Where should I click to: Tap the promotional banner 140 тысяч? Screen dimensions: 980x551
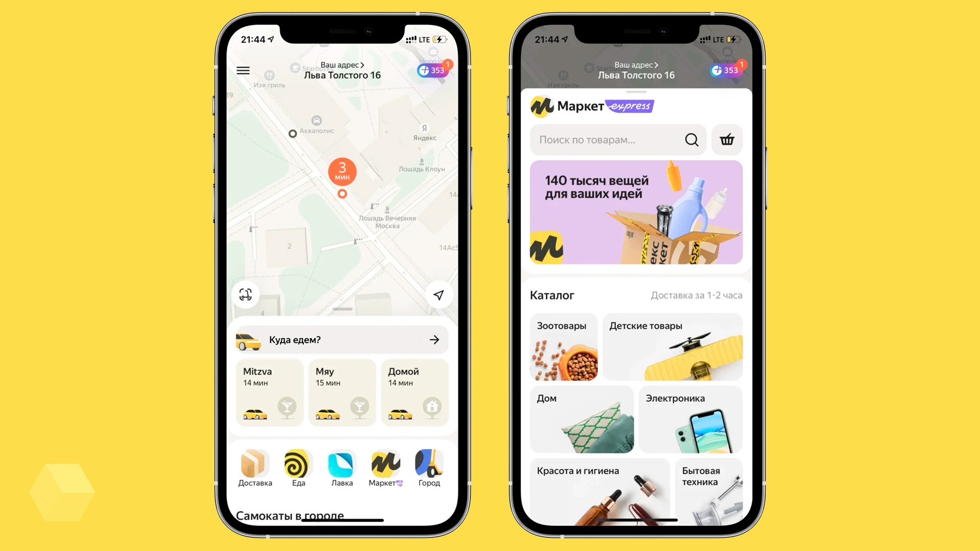tap(636, 212)
